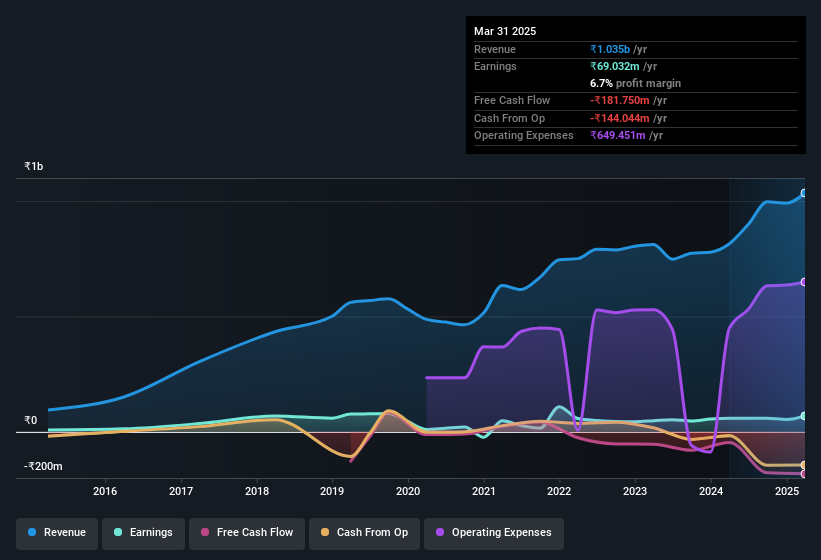This screenshot has width=821, height=560.
Task: Click the Earnings row label in tooltip
Action: click(495, 66)
